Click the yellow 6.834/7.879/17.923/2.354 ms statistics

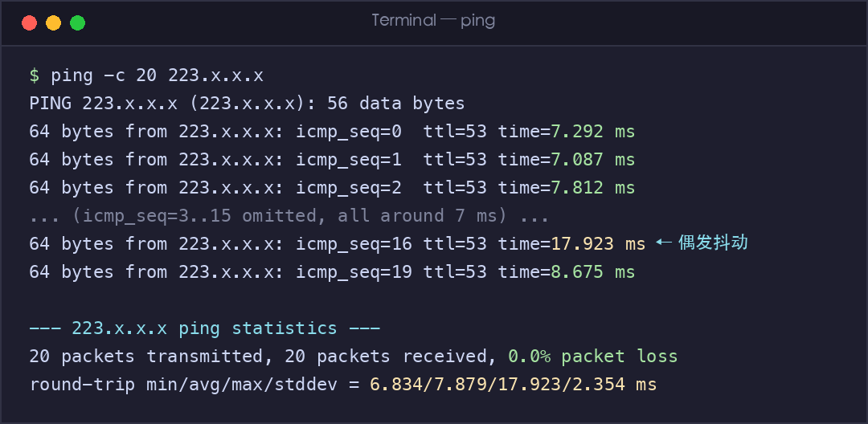coord(513,384)
